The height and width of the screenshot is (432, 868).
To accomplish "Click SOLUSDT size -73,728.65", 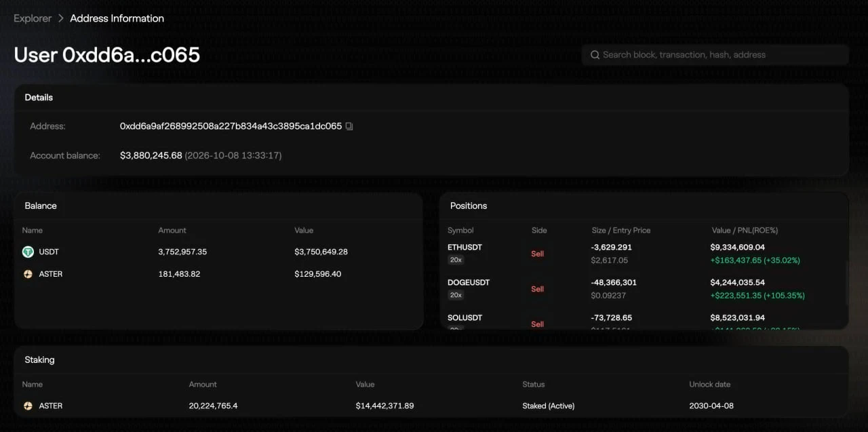I will point(612,317).
